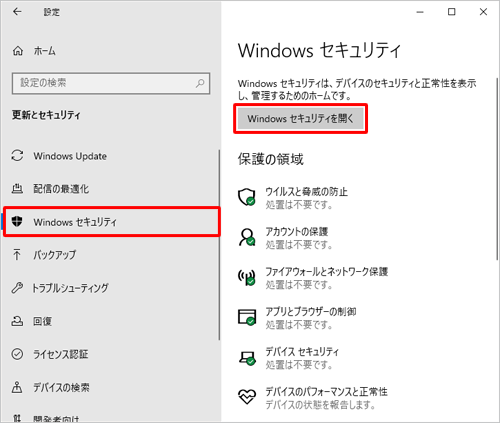The height and width of the screenshot is (423, 500).
Task: Select Windows セキュリティ sidebar item
Action: pos(112,222)
